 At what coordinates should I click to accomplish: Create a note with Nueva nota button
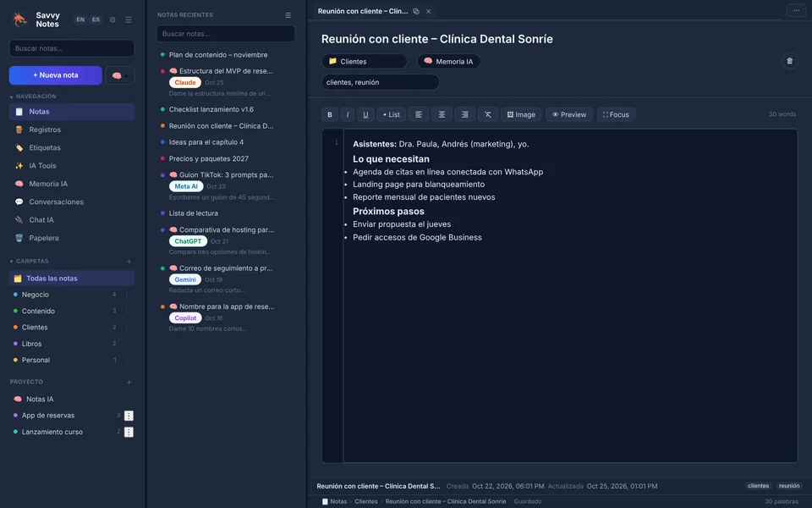coord(56,75)
